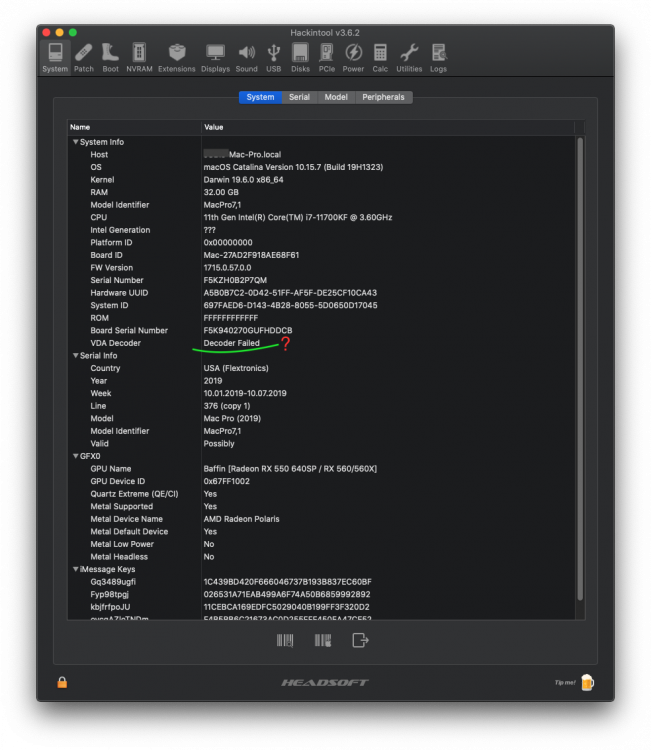Open the Logs section
The image size is (651, 750).
pyautogui.click(x=438, y=58)
